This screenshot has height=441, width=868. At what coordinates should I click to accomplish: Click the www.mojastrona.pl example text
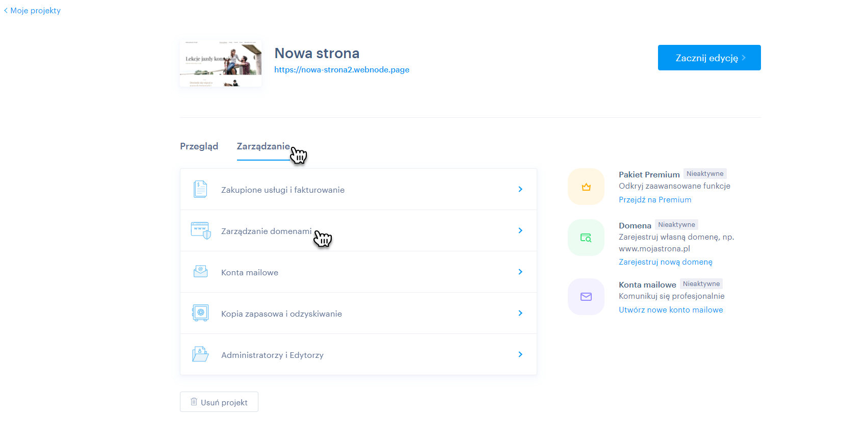click(654, 249)
